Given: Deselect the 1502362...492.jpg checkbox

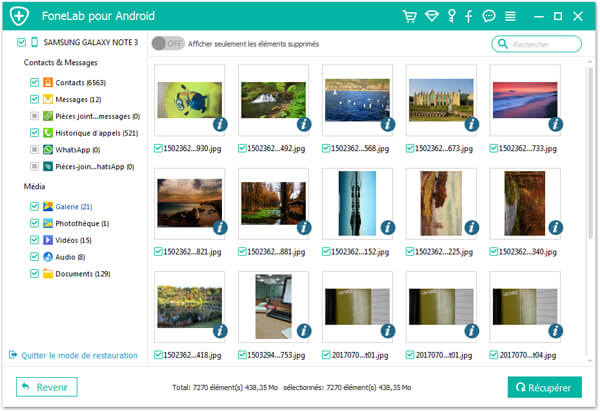Looking at the screenshot, I should pos(242,149).
